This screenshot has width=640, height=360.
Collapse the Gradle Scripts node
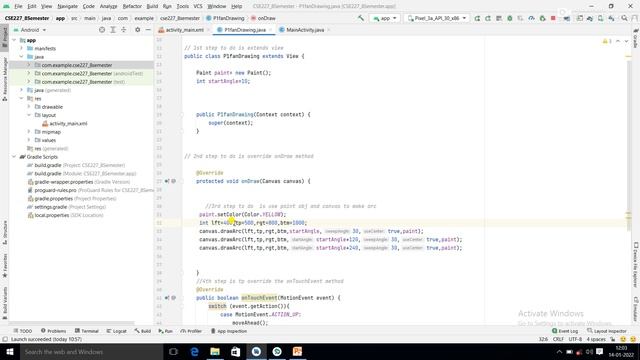pyautogui.click(x=14, y=157)
